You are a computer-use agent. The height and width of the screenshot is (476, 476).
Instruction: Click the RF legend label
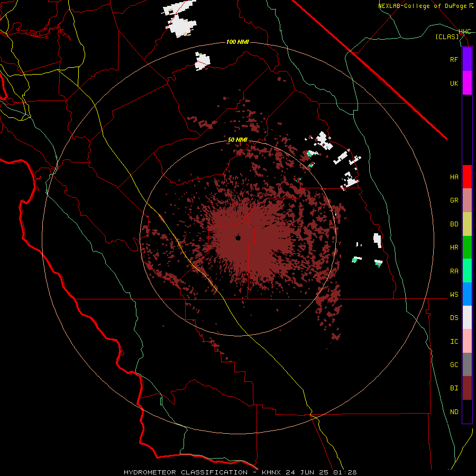pos(454,59)
